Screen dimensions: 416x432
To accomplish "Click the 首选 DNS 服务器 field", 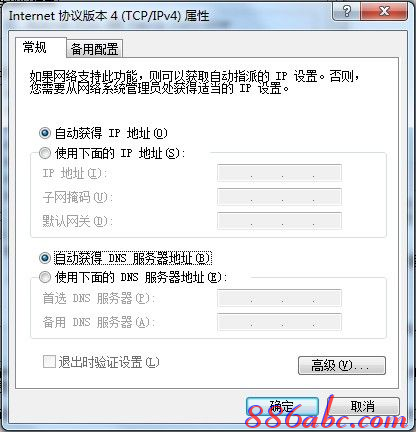I will [279, 298].
